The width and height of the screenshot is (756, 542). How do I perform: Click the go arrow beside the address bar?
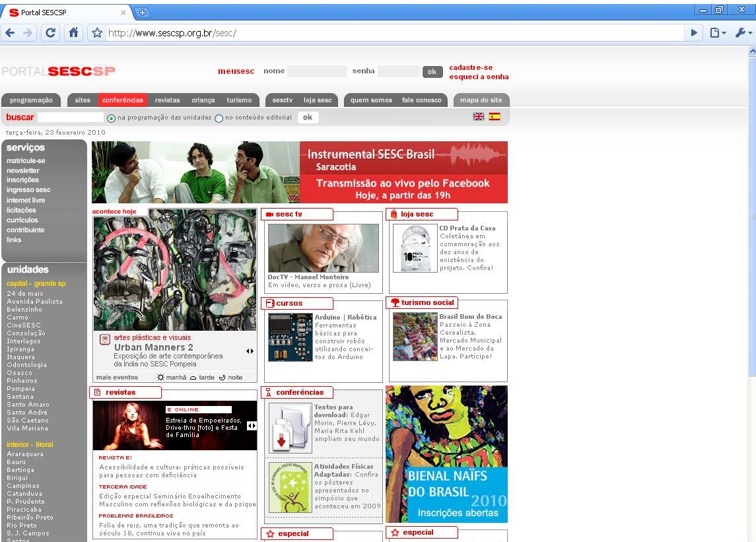click(694, 33)
